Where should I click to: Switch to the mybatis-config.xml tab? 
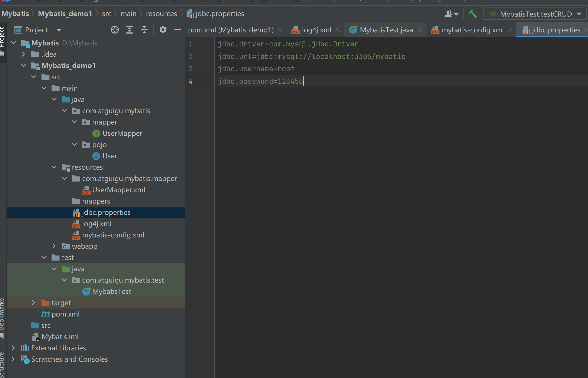click(x=472, y=30)
